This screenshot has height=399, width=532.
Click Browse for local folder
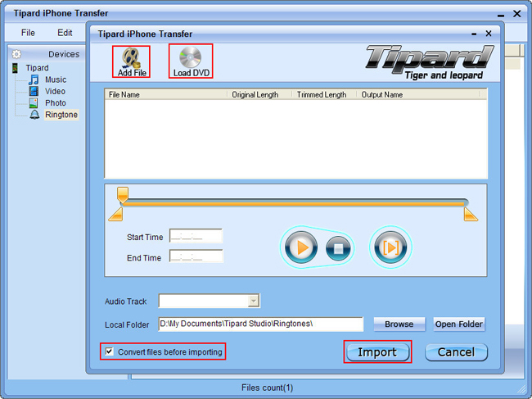click(x=399, y=324)
